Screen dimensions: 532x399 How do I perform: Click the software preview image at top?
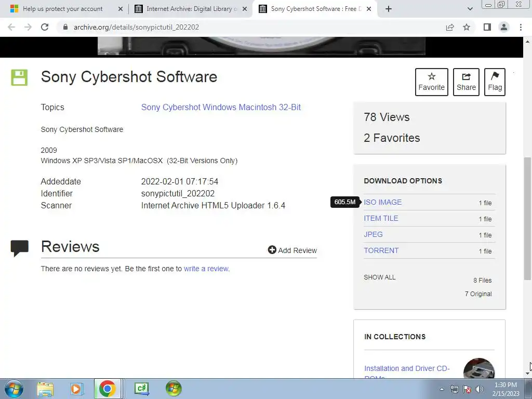(261, 46)
